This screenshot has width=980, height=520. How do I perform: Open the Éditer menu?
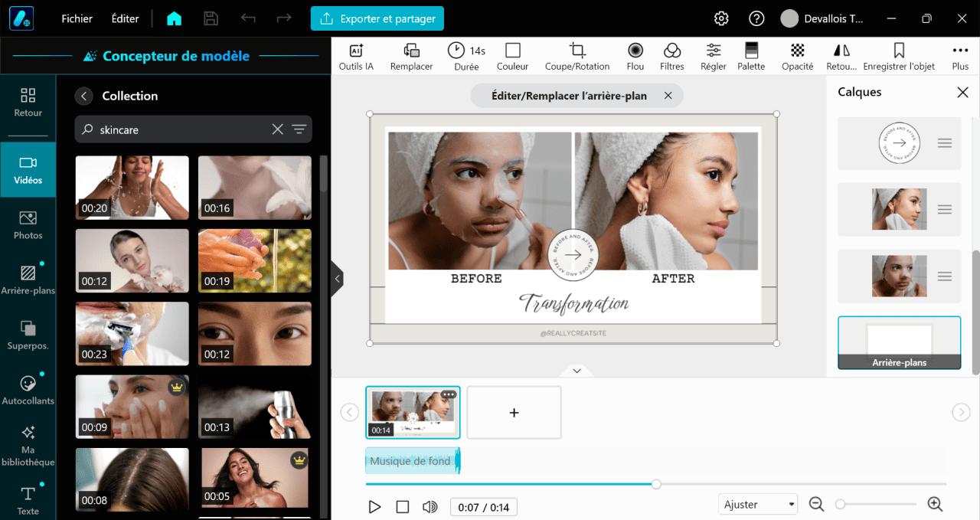[x=126, y=18]
